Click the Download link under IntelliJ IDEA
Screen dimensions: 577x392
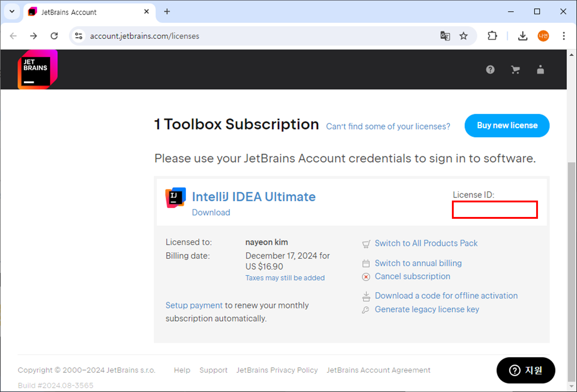tap(211, 213)
